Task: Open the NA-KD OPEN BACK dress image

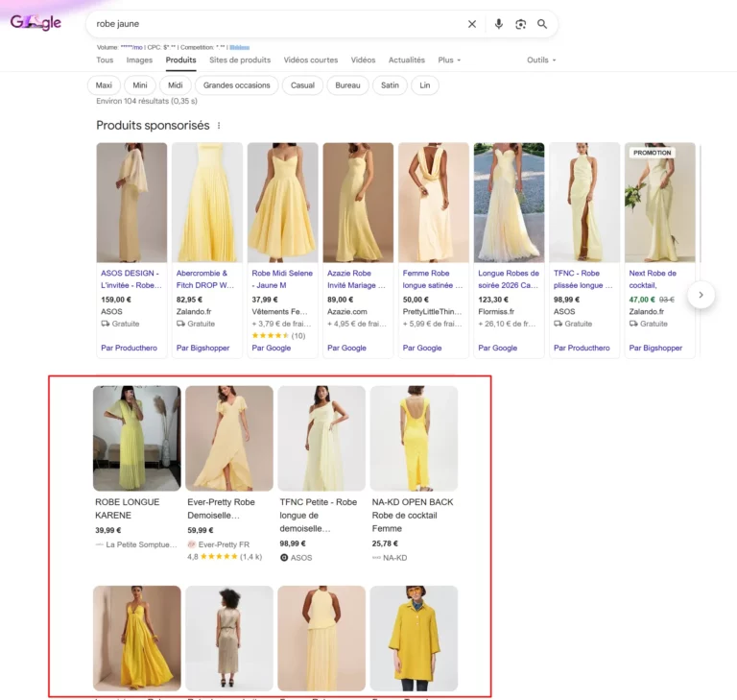Action: point(414,439)
